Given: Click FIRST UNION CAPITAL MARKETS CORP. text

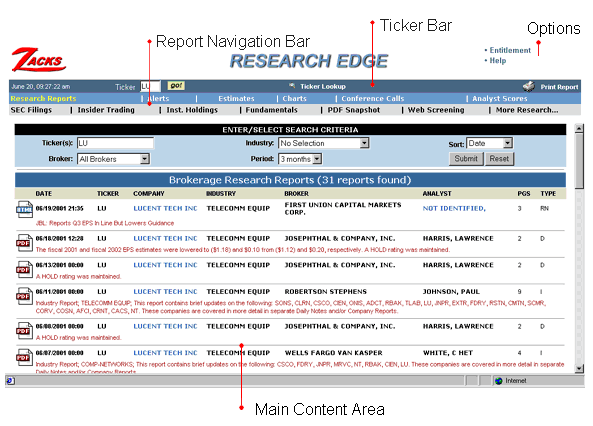Looking at the screenshot, I should point(343,208).
